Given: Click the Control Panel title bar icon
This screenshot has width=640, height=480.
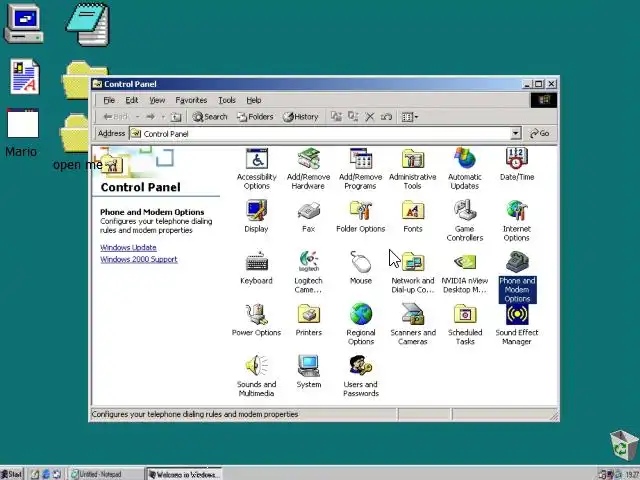Looking at the screenshot, I should (97, 84).
